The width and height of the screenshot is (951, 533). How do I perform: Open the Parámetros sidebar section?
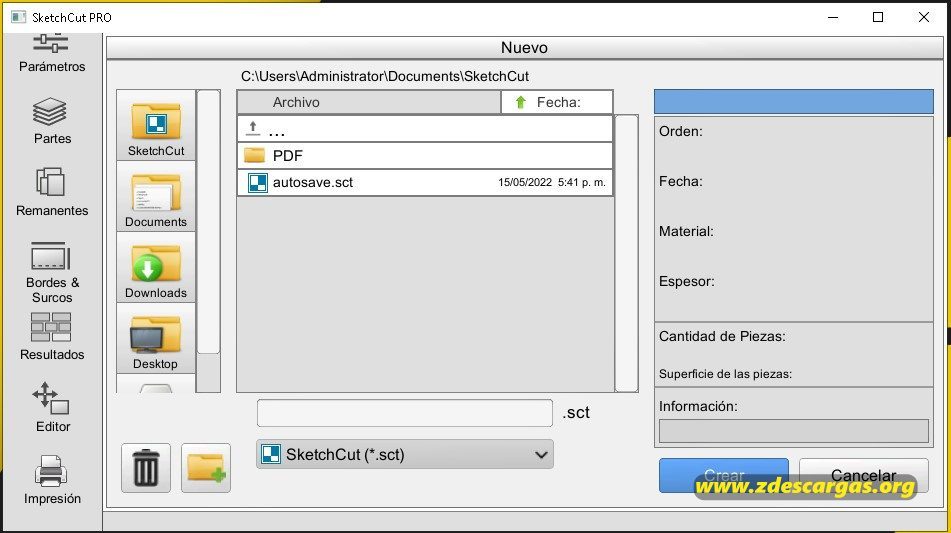[52, 54]
